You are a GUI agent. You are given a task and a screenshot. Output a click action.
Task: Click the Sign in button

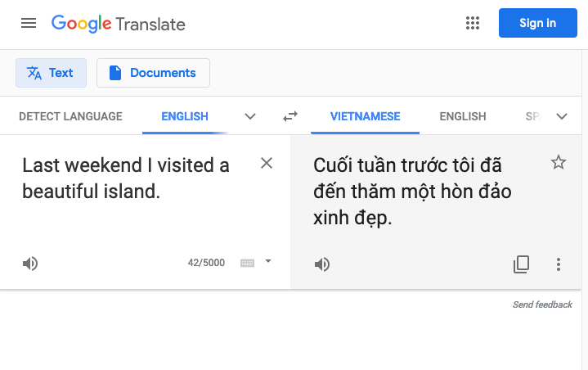click(538, 23)
